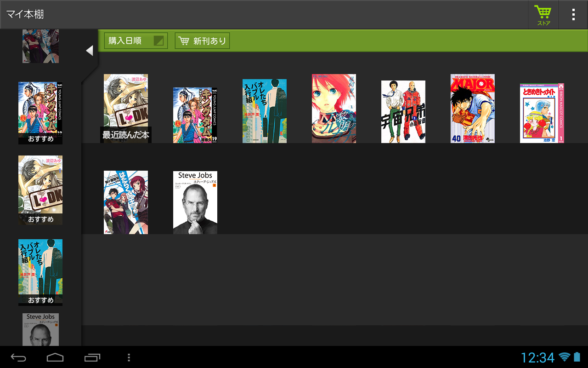Tap the battery status icon
Image resolution: width=588 pixels, height=368 pixels.
[577, 357]
